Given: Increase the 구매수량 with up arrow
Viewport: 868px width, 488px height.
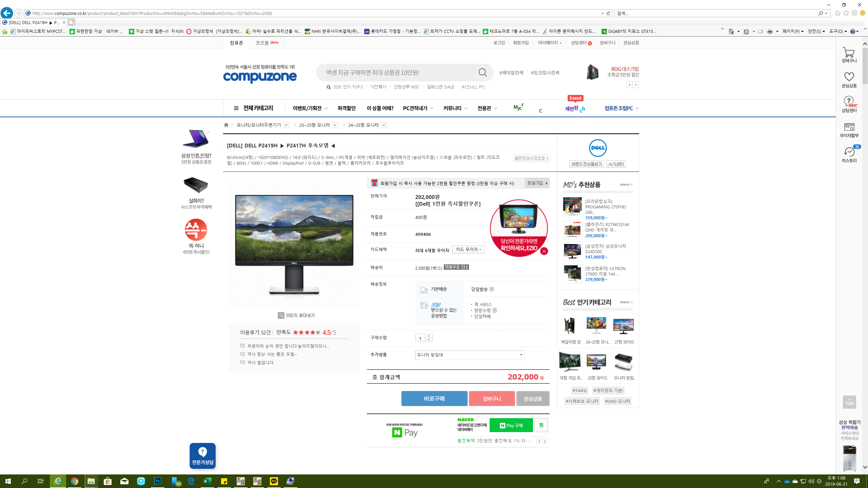Looking at the screenshot, I should [429, 336].
